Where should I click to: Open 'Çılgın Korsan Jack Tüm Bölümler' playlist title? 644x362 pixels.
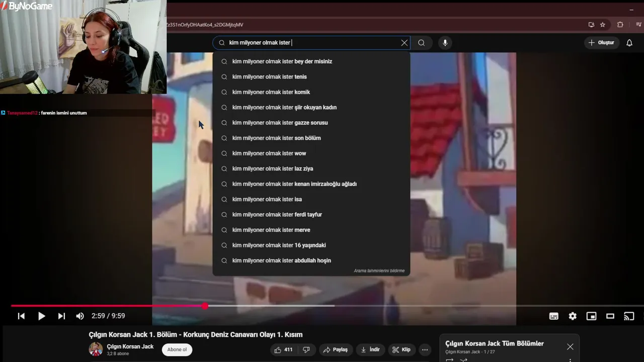tap(495, 343)
